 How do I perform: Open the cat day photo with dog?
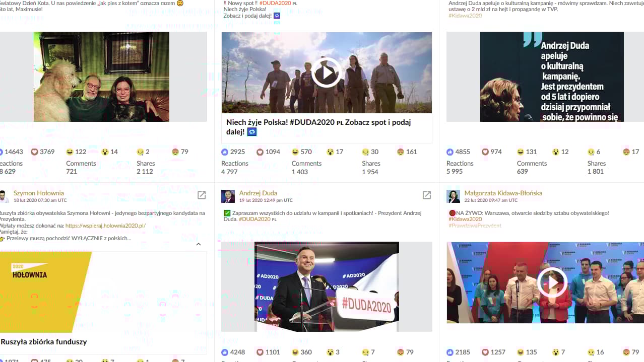point(101,77)
